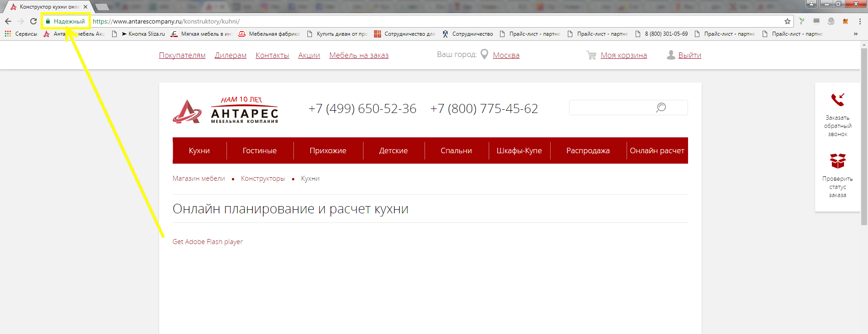Viewport: 868px width, 334px height.
Task: Open Моя корзина link
Action: pyautogui.click(x=624, y=55)
